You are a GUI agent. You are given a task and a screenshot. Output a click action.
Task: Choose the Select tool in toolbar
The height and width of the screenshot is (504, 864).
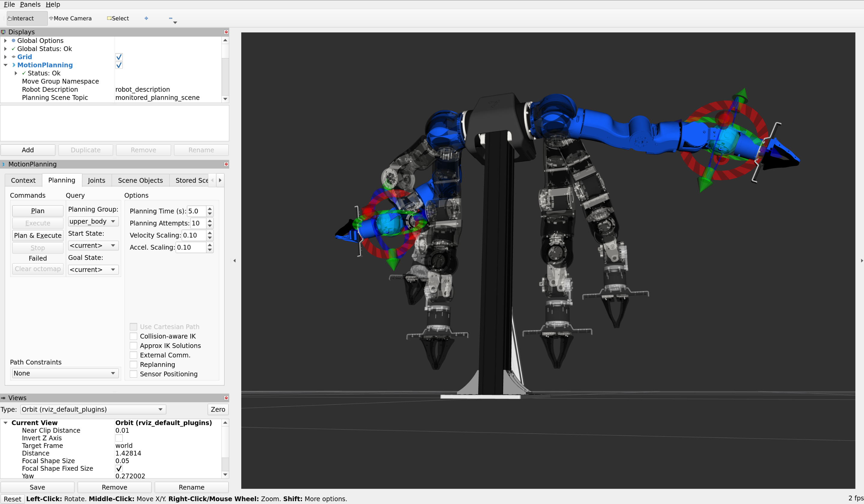coord(118,19)
